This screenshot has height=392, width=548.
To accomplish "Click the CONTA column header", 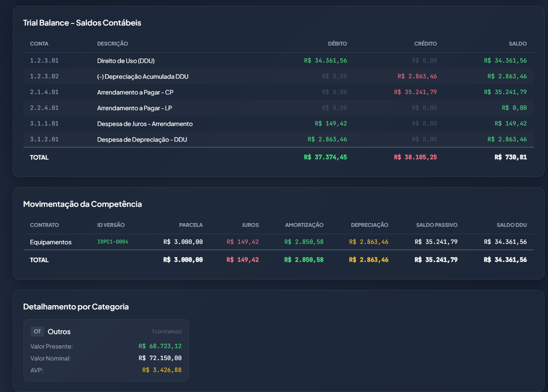I will coord(39,44).
